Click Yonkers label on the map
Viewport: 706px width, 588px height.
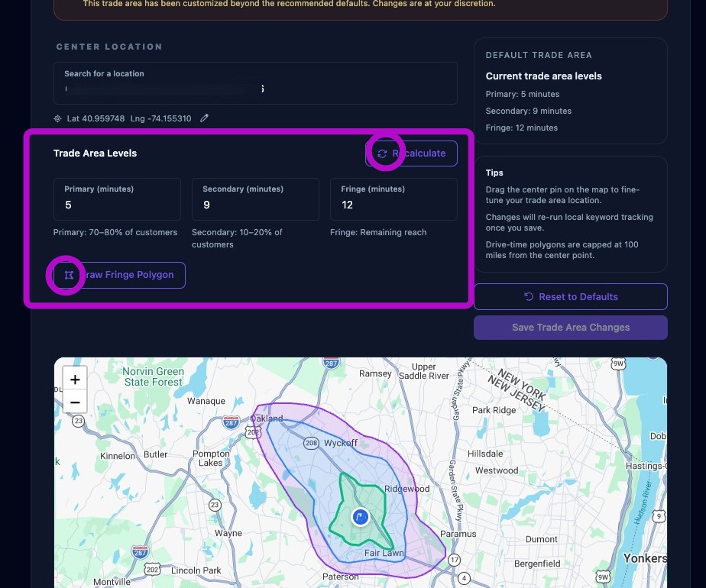(x=645, y=558)
